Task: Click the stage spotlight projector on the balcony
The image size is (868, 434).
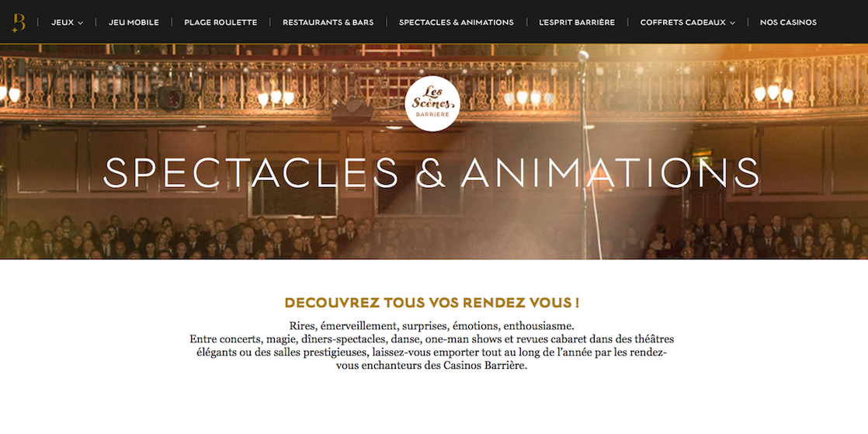Action: coord(170,98)
